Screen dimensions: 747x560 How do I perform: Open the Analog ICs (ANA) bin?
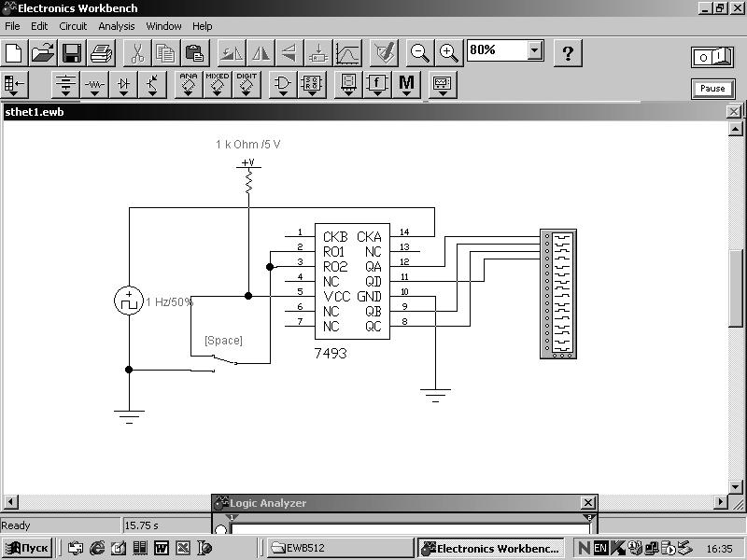(x=189, y=84)
